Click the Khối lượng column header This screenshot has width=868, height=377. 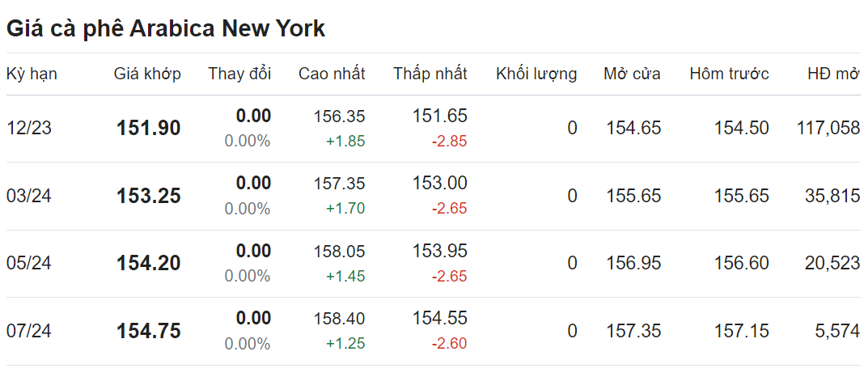pos(536,74)
